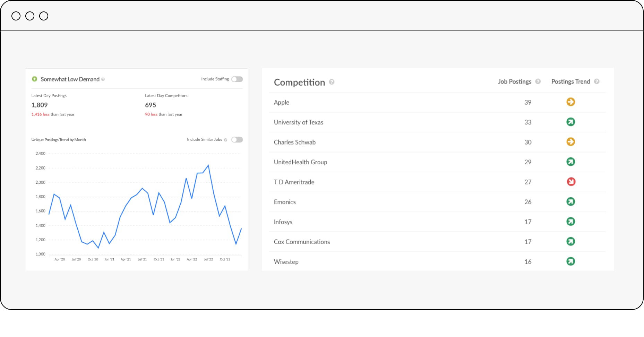Click Charles Schwab's flat trend arrow icon
This screenshot has height=337, width=644.
click(x=571, y=142)
